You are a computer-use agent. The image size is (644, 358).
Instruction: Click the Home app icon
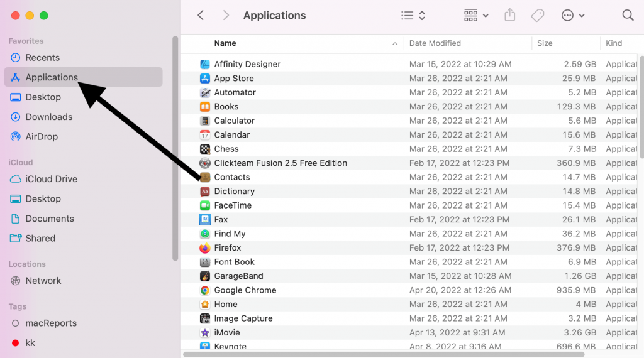pos(205,304)
